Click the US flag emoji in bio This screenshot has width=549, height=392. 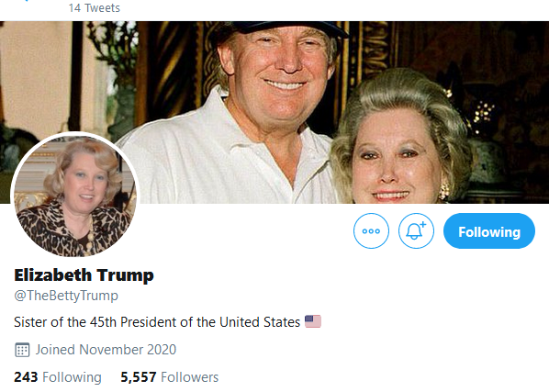[313, 321]
